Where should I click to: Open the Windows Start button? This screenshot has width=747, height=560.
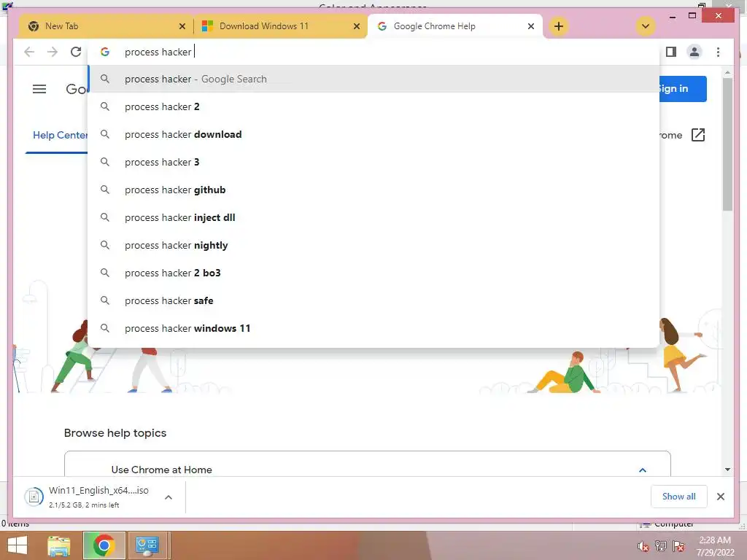pyautogui.click(x=18, y=545)
